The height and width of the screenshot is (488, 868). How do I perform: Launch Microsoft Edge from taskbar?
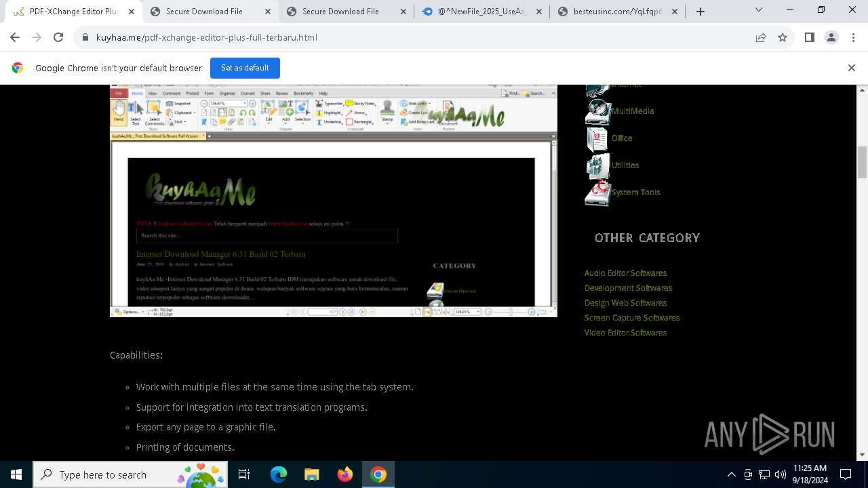coord(279,474)
